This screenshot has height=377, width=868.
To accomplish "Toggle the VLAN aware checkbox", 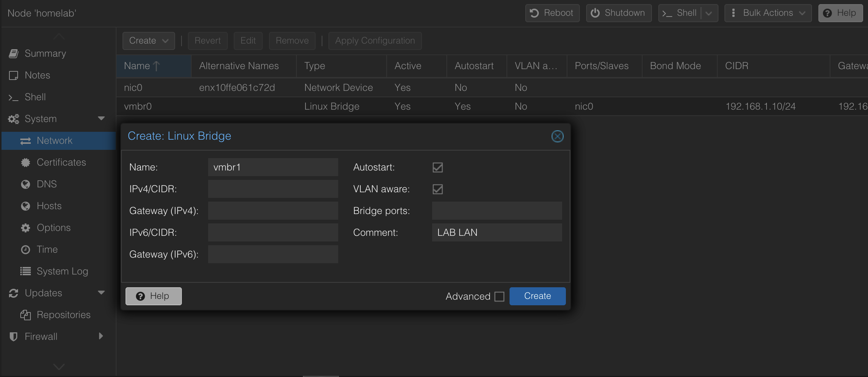I will [x=438, y=189].
